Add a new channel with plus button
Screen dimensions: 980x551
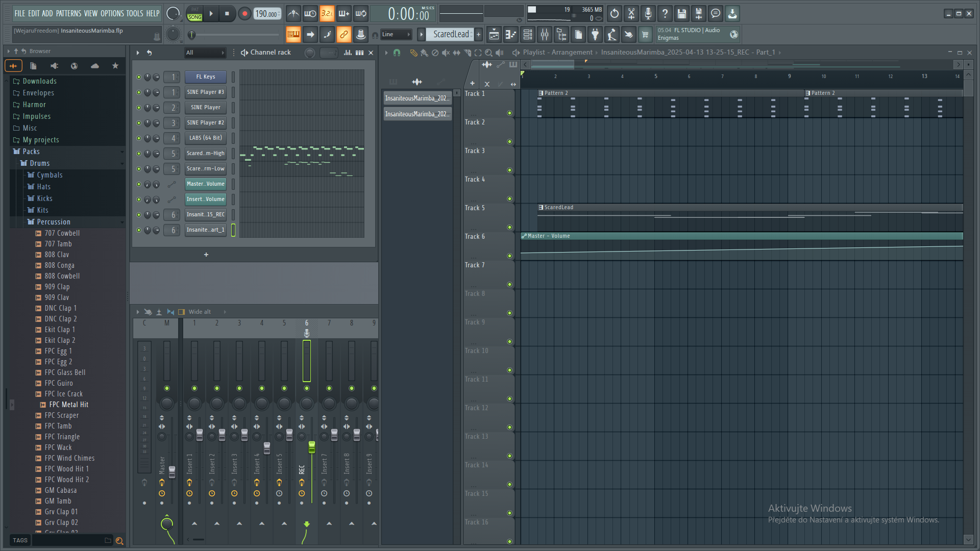206,255
